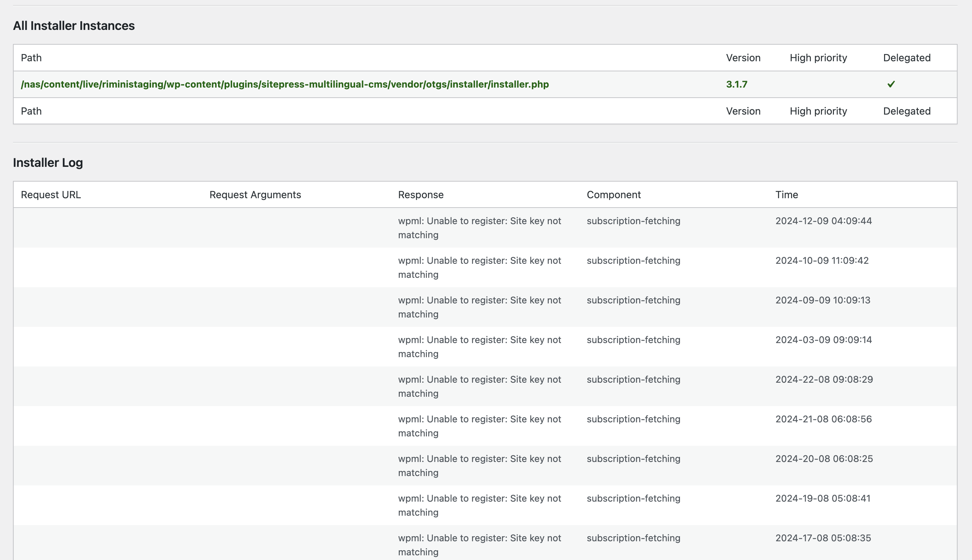
Task: Click the footer Path column label
Action: 31,111
